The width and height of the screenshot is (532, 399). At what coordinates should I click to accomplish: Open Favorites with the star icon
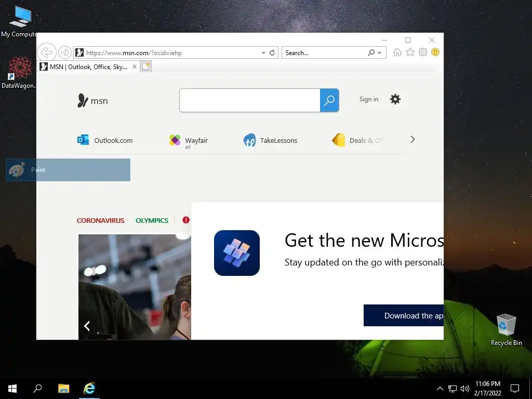pyautogui.click(x=410, y=52)
